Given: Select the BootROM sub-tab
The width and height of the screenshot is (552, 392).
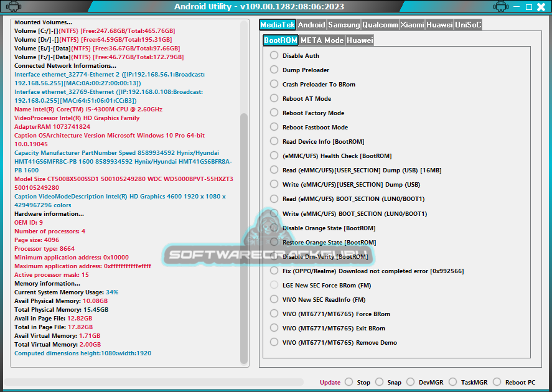Looking at the screenshot, I should coord(281,40).
